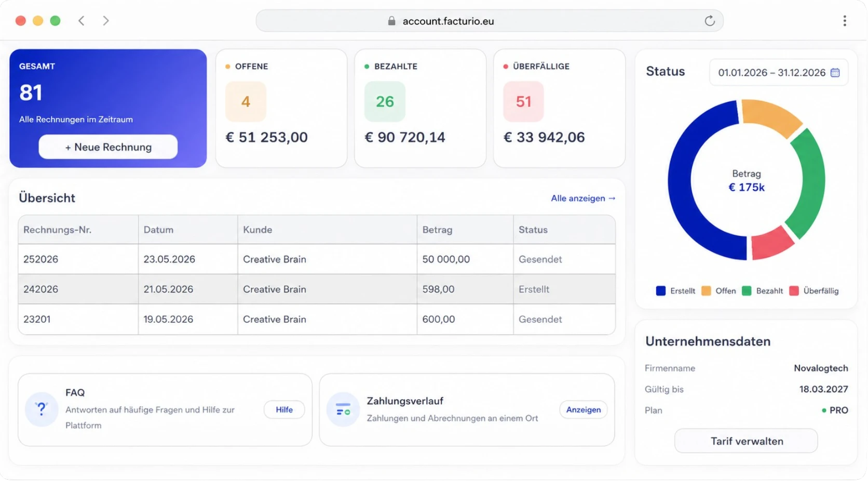Click the browser forward arrow
Viewport: 868px width, 489px height.
(106, 21)
